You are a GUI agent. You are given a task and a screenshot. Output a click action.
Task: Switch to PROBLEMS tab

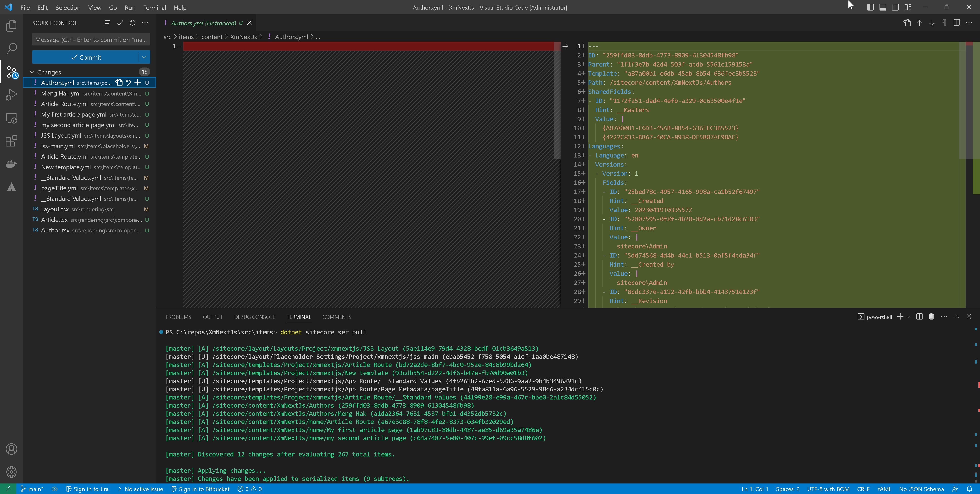178,317
